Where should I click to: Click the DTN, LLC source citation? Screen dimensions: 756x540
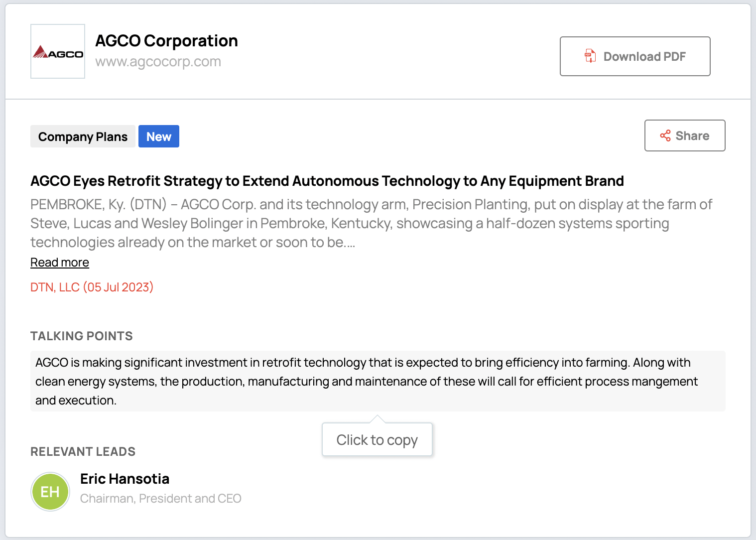tap(92, 287)
